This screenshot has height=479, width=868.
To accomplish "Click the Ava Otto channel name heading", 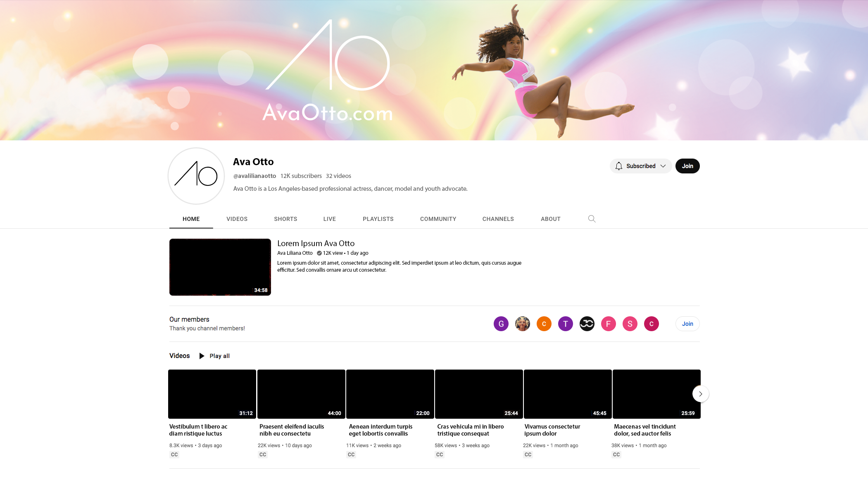I will point(253,162).
